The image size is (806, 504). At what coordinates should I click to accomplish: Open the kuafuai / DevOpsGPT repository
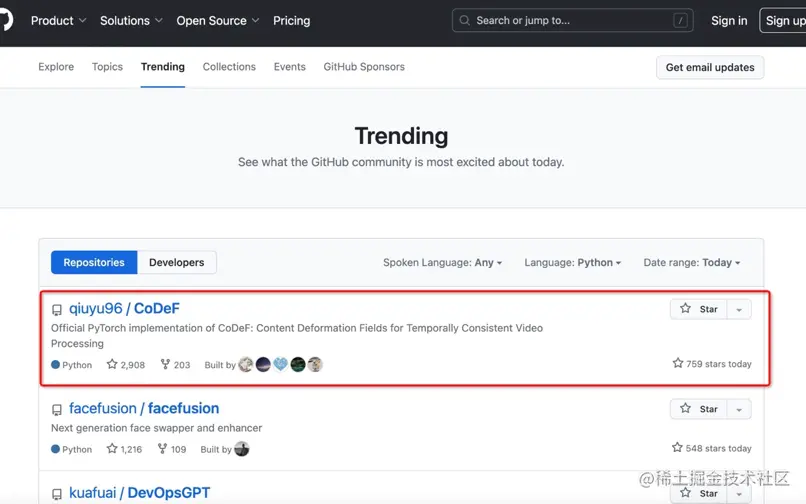pyautogui.click(x=139, y=493)
